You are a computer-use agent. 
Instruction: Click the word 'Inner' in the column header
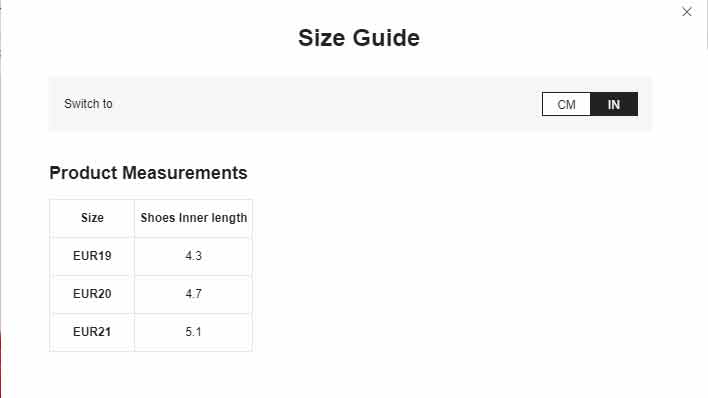[193, 218]
